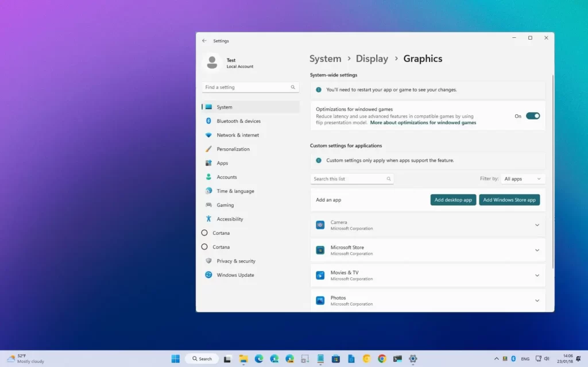
Task: Show hidden system tray icons
Action: [x=496, y=359]
